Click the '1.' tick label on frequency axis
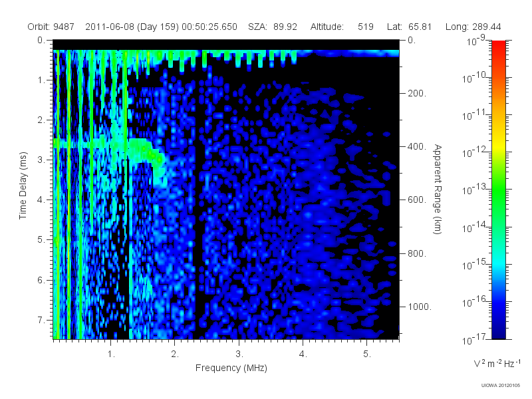Image resolution: width=532 pixels, height=399 pixels. [111, 354]
